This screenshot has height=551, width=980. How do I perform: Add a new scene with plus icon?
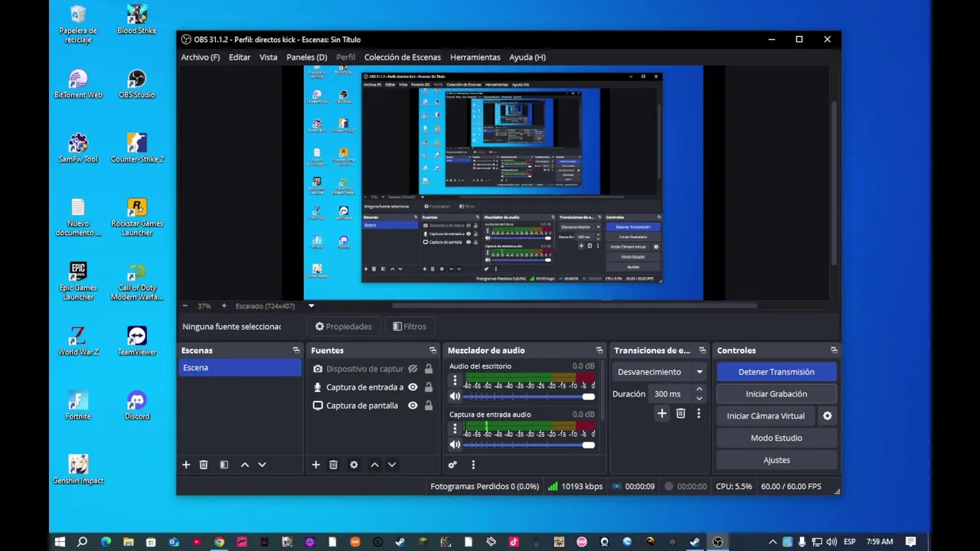tap(185, 465)
